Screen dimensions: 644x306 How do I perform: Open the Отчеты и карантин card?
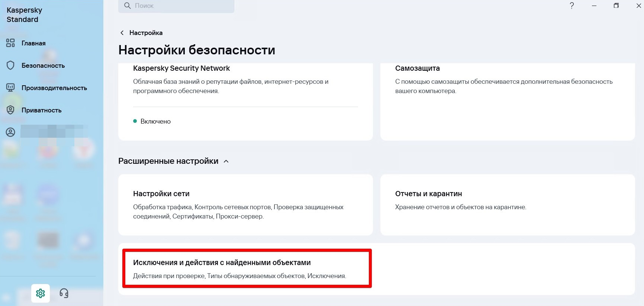[508, 205]
